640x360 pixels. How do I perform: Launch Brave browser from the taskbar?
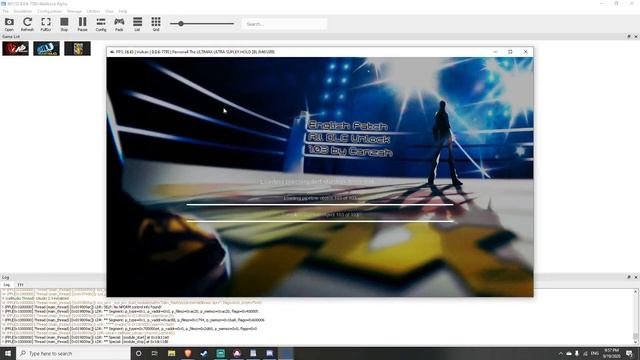point(188,353)
